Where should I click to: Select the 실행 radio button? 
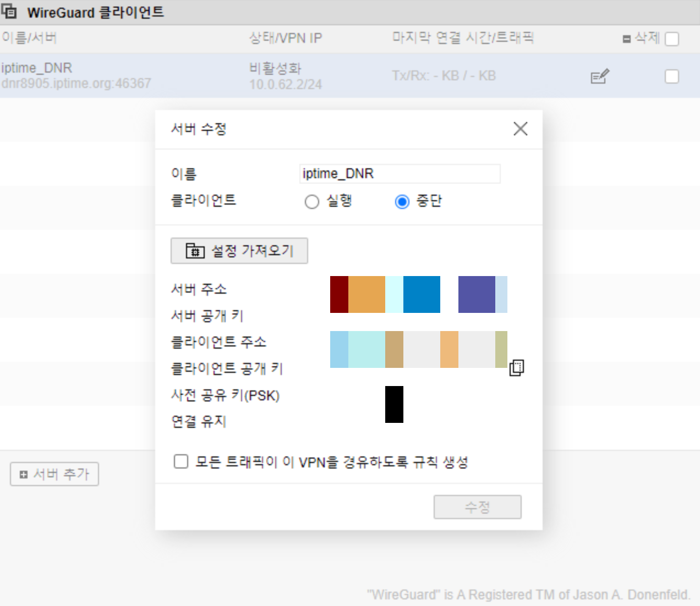pos(311,202)
